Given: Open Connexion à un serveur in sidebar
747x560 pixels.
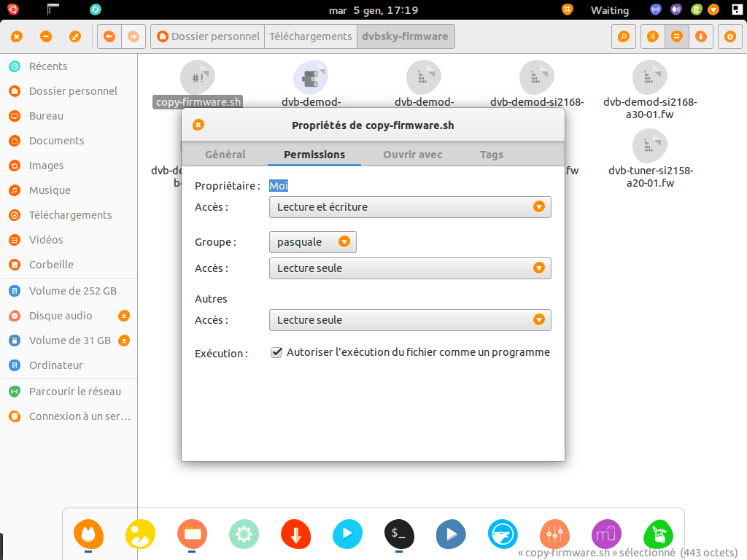Looking at the screenshot, I should pos(69,416).
